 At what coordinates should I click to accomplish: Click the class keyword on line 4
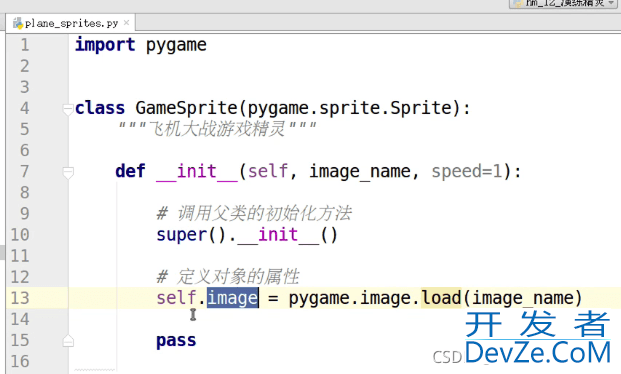[100, 108]
